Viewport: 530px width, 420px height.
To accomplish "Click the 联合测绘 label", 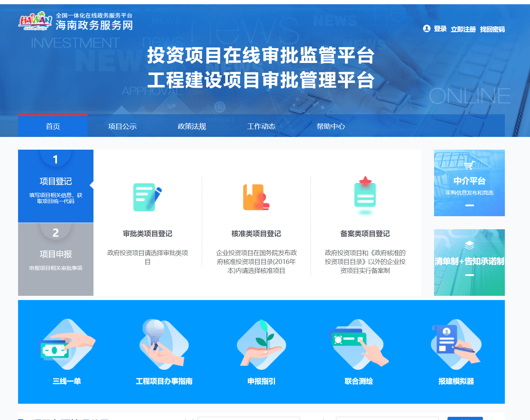I will 359,381.
